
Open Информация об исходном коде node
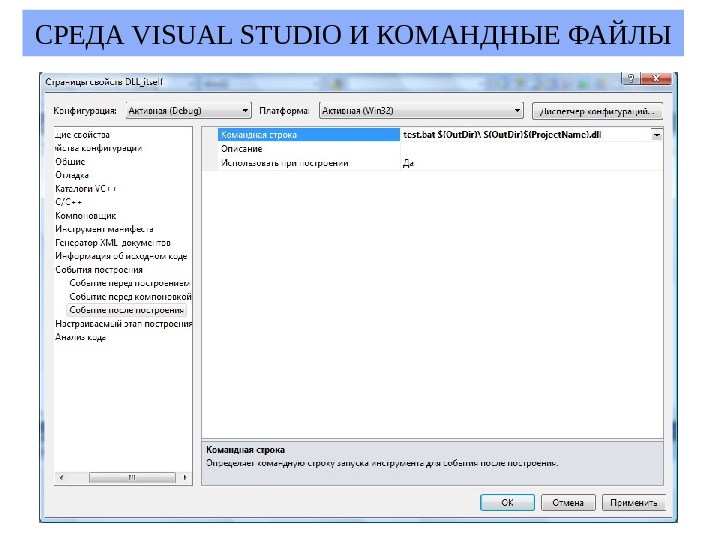click(x=121, y=256)
